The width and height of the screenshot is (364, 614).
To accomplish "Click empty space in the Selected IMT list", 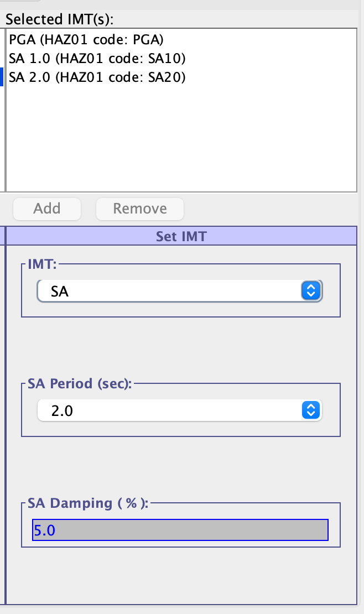I will [181, 144].
